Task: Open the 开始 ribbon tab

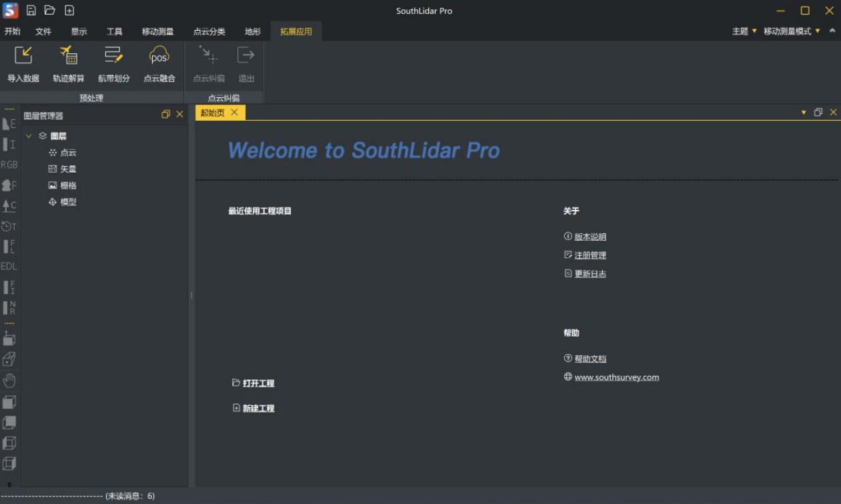Action: [x=12, y=31]
